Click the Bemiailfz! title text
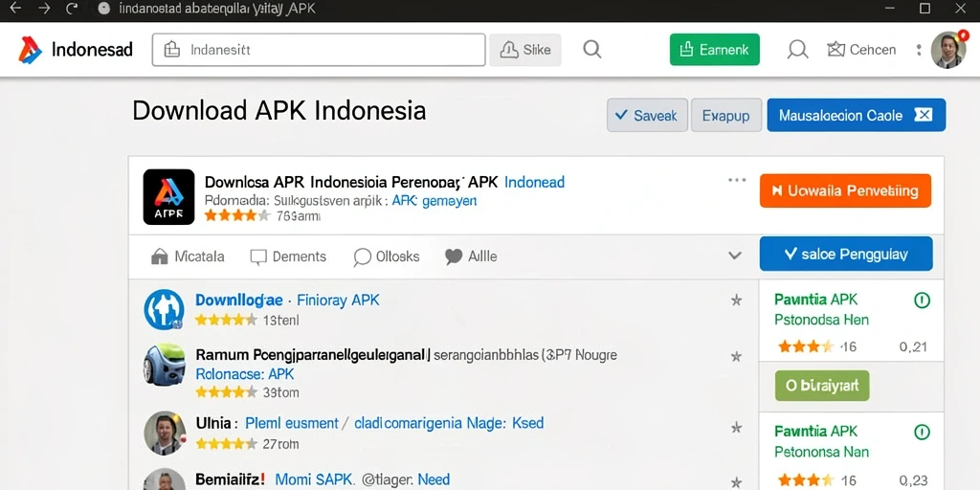 coord(230,480)
